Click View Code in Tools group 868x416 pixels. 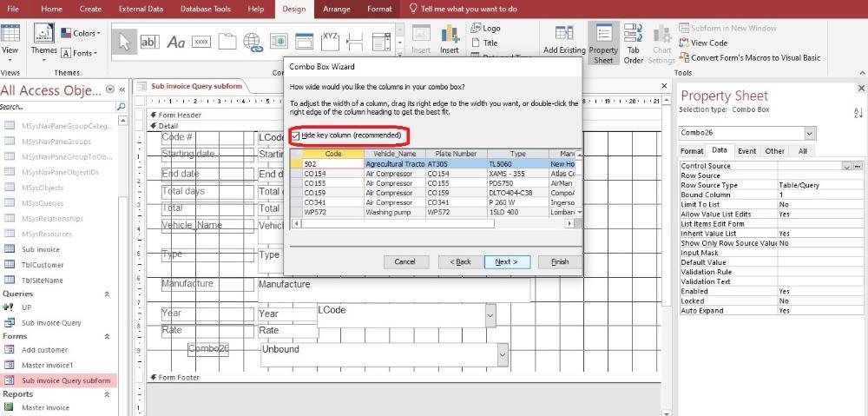coord(702,43)
